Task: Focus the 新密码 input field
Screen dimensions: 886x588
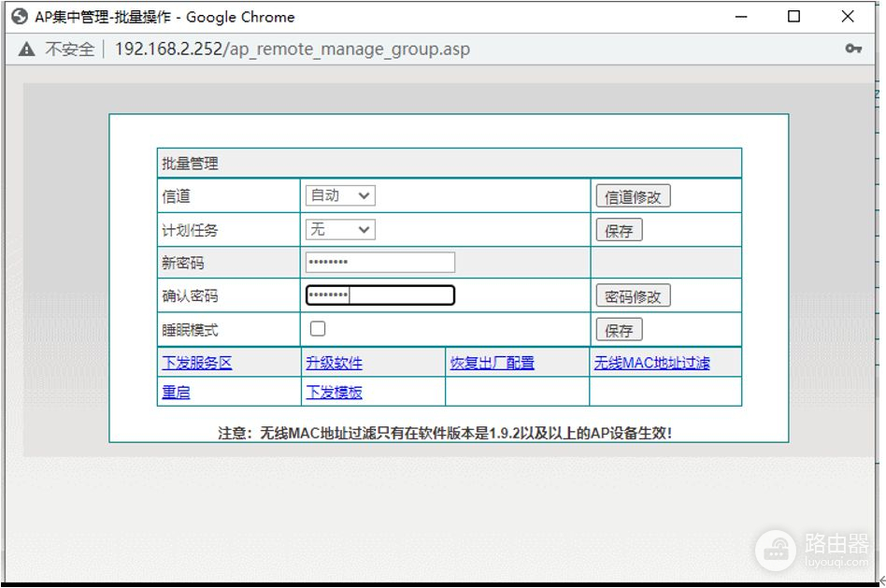Action: click(379, 263)
